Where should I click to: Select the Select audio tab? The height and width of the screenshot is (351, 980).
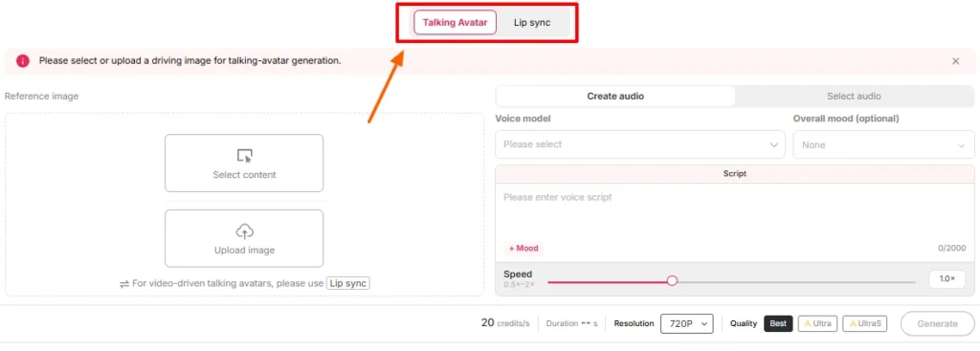tap(854, 97)
